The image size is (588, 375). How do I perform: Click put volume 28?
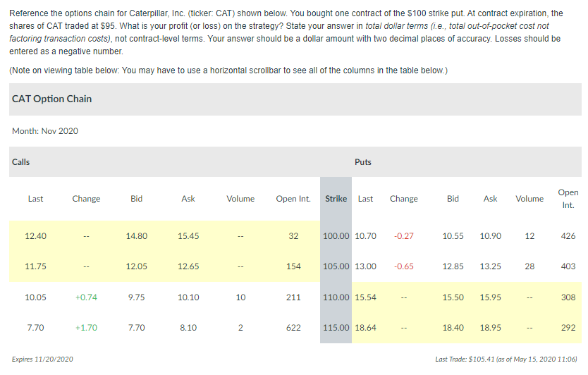(x=529, y=266)
